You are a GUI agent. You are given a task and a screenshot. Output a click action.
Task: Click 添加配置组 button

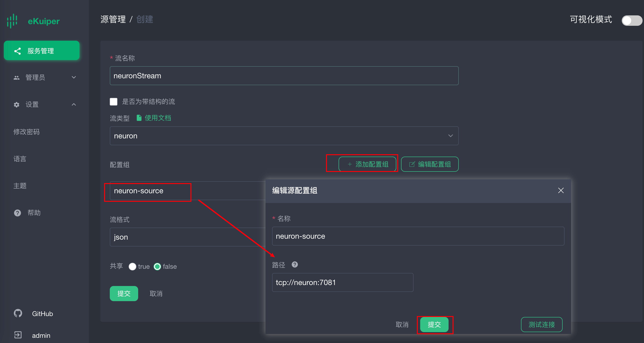click(367, 164)
